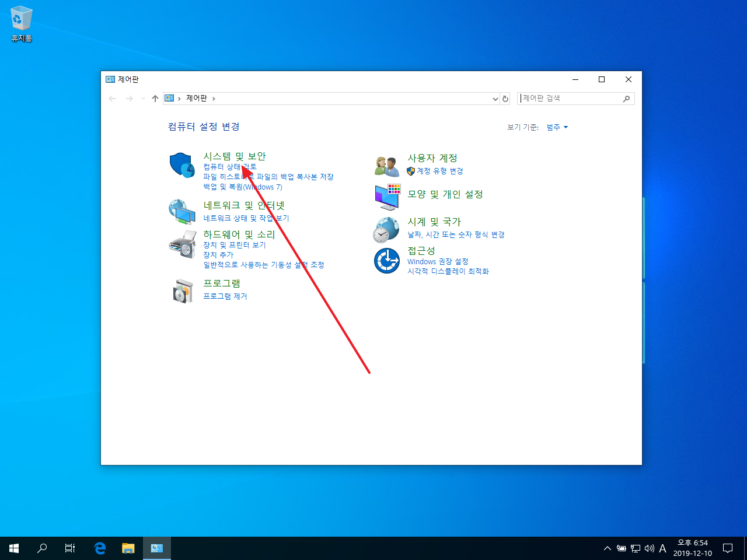
Task: Open the 사용자 계정 people icon
Action: [386, 166]
